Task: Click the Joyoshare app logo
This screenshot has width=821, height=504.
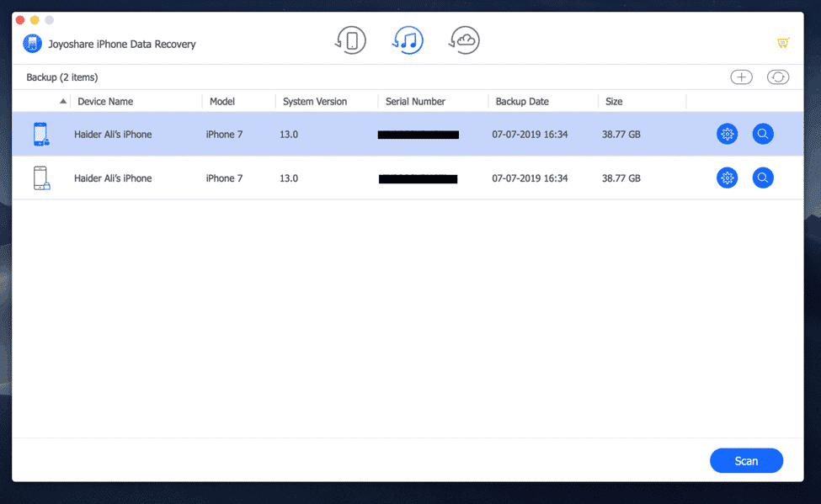Action: click(x=32, y=44)
